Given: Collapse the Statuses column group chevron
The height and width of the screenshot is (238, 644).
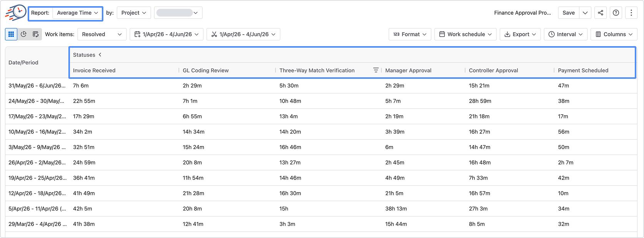Looking at the screenshot, I should click(x=100, y=55).
